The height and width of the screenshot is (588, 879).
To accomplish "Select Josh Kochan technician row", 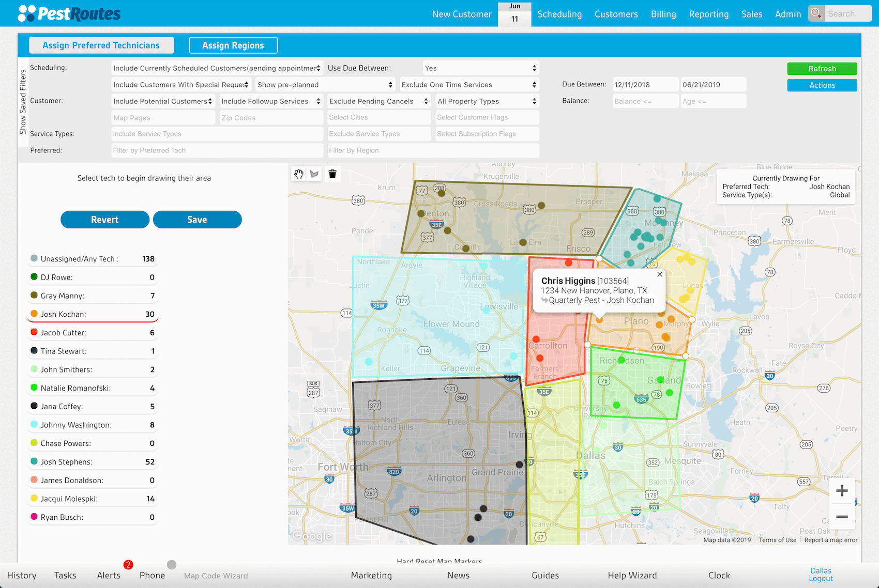I will [93, 314].
